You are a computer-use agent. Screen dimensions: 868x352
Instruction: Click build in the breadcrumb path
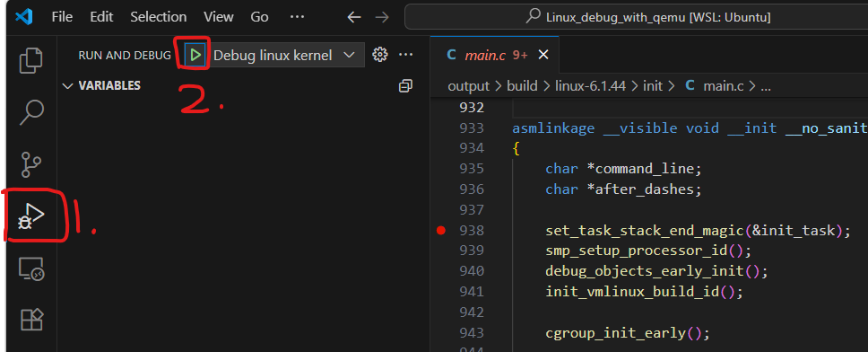click(x=522, y=86)
